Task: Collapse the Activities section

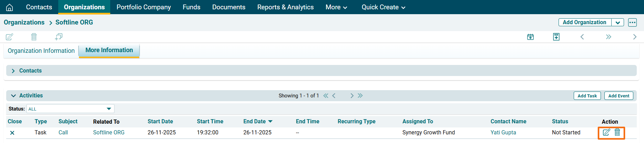Action: pyautogui.click(x=13, y=96)
